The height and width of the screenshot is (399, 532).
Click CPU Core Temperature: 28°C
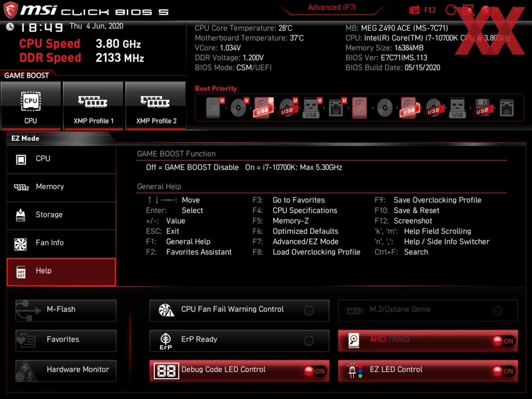(x=243, y=28)
